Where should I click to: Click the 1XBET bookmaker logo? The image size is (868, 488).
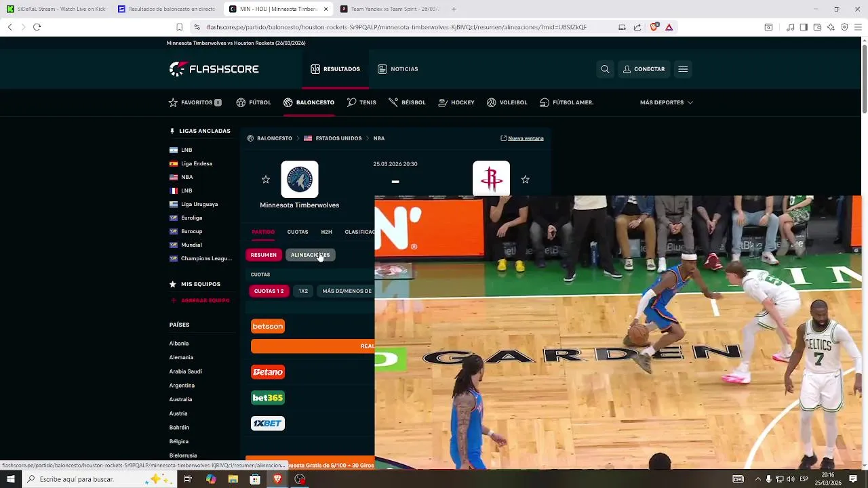(268, 424)
